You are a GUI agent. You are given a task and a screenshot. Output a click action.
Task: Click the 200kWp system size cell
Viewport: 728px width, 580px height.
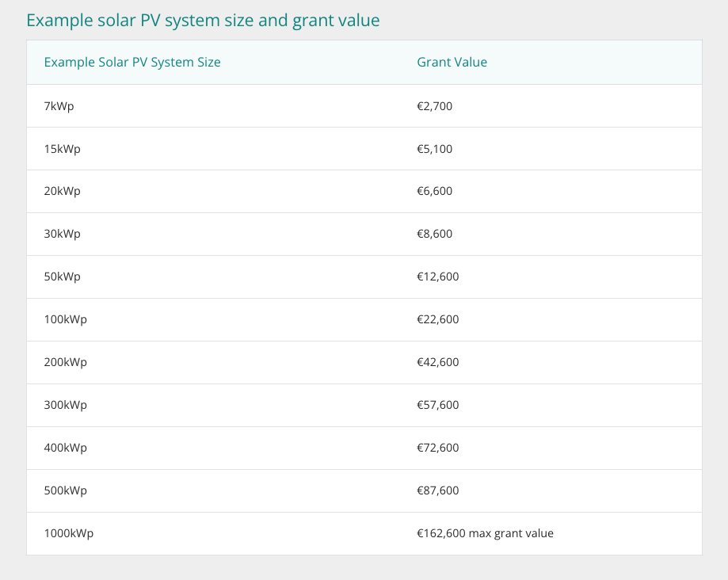tap(66, 363)
